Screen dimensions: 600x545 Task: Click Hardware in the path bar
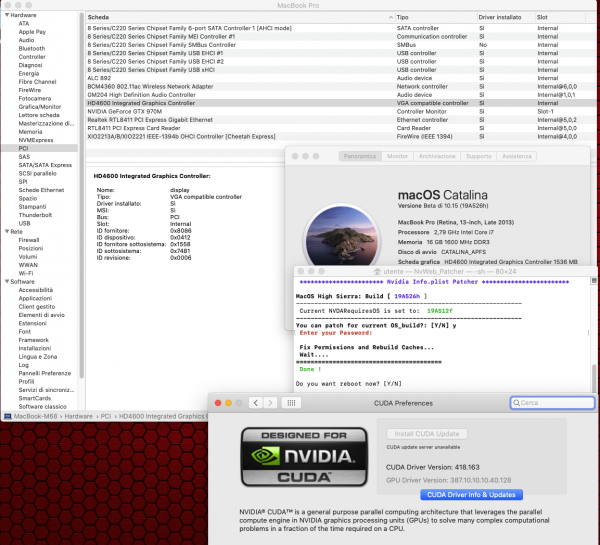click(78, 416)
